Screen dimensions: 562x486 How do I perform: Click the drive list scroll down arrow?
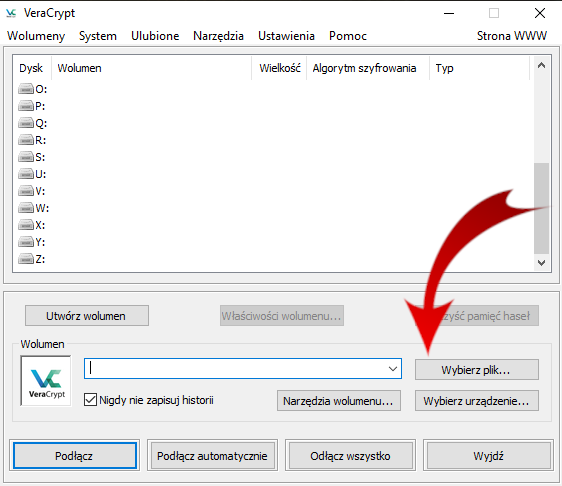[x=541, y=263]
